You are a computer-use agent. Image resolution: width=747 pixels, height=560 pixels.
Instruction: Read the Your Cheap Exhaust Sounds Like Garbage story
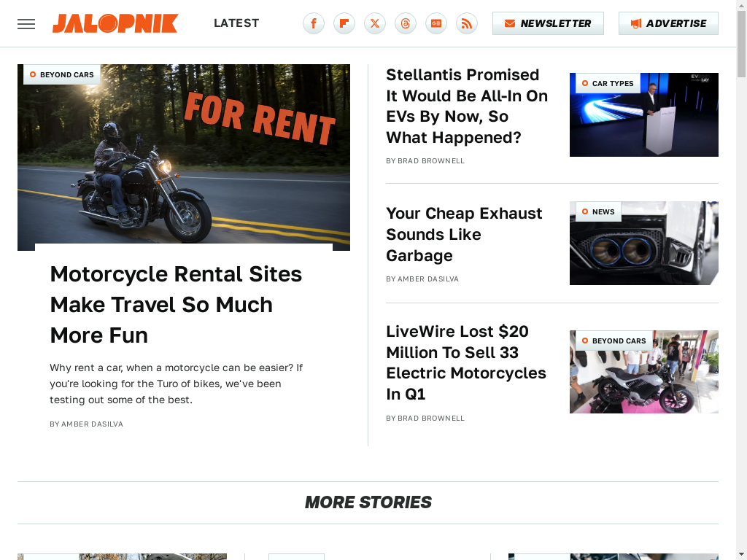click(464, 234)
